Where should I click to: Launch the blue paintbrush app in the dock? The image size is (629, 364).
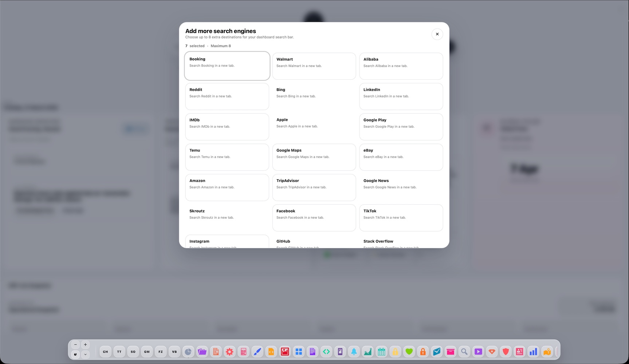point(257,352)
